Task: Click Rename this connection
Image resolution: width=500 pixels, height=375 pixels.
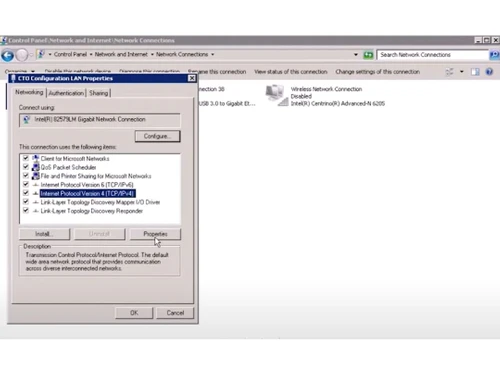Action: click(x=217, y=72)
